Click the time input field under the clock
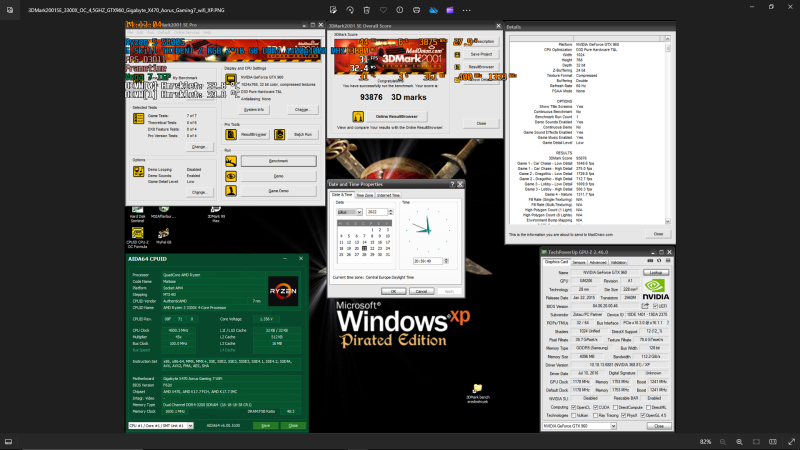Screen dimensions: 800x450 click(x=428, y=261)
